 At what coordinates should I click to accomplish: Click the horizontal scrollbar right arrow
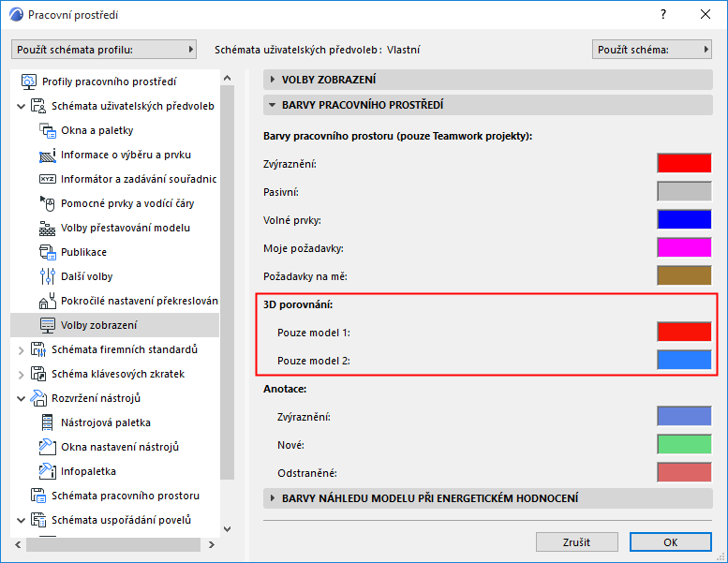coord(211,544)
